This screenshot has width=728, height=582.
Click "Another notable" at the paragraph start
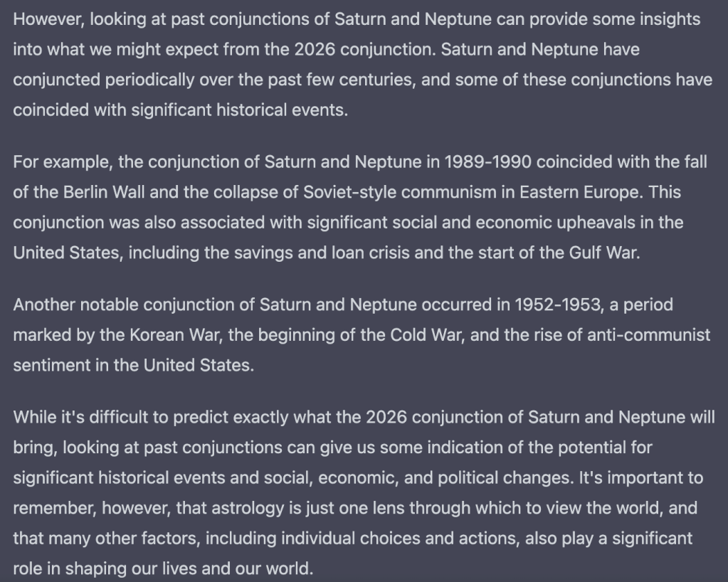[75, 305]
